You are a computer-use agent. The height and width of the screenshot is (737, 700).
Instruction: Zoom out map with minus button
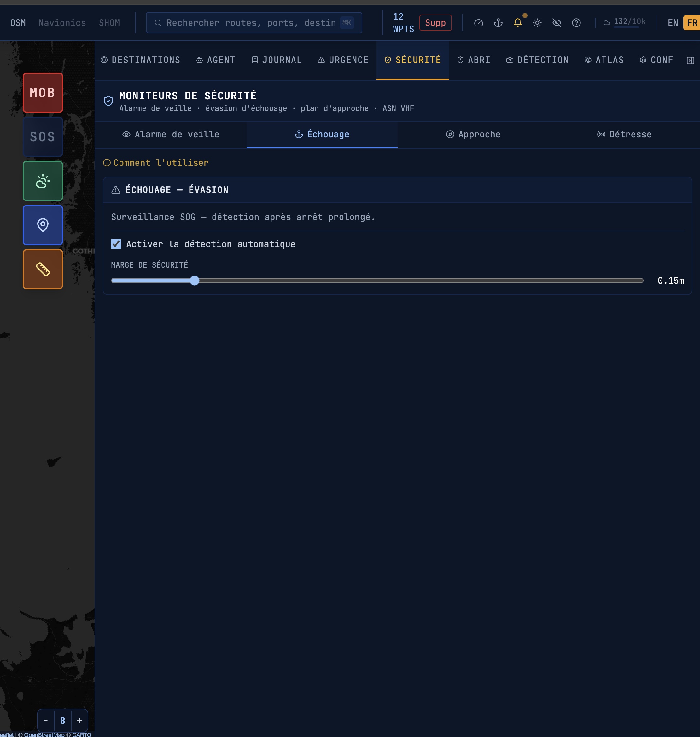tap(46, 721)
